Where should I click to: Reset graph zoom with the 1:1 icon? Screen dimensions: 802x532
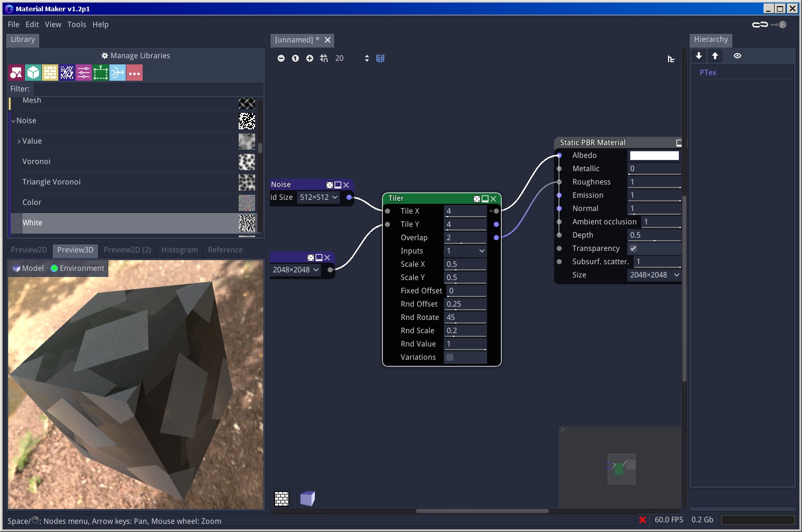(x=295, y=58)
